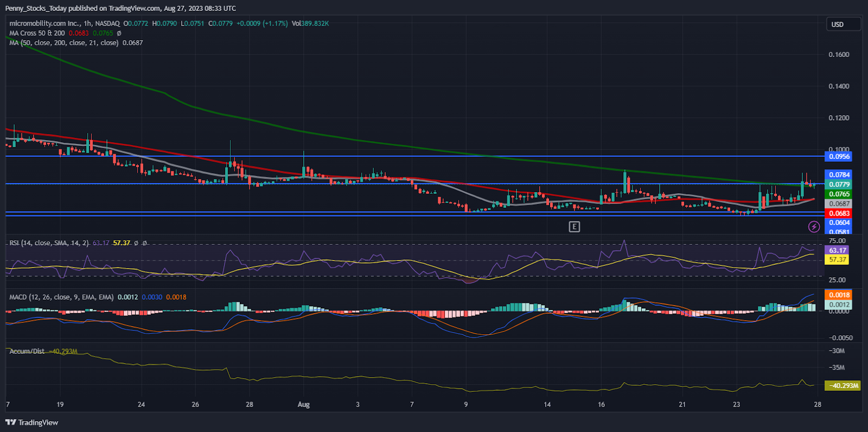The width and height of the screenshot is (868, 432).
Task: Click the 9 date on the time axis
Action: click(466, 405)
